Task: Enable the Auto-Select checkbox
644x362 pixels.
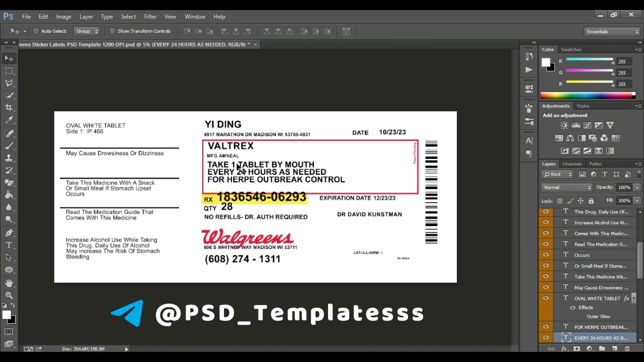Action: pyautogui.click(x=36, y=31)
